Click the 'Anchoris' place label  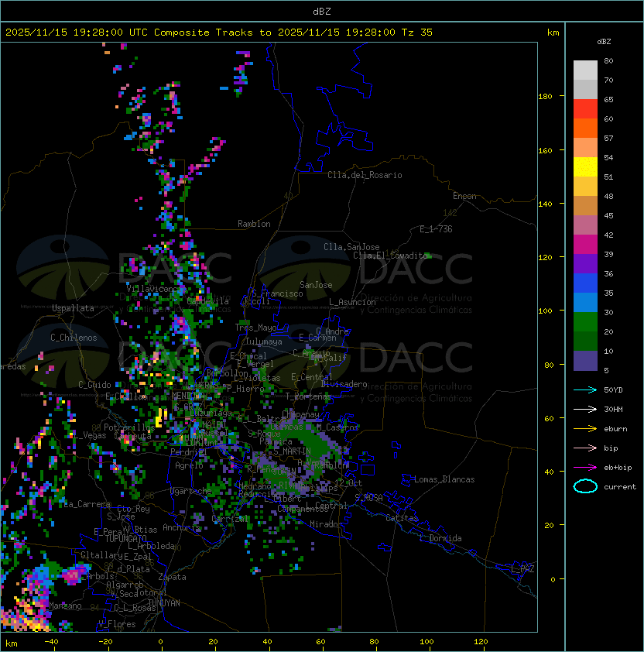coord(181,527)
